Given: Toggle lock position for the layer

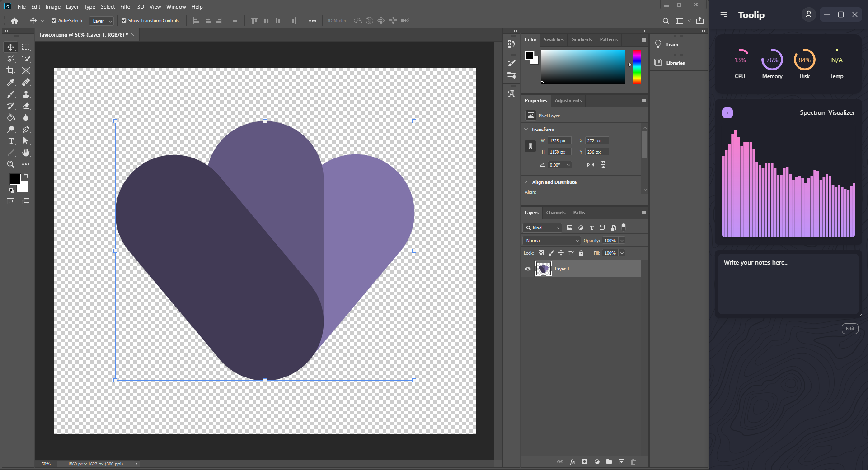Looking at the screenshot, I should click(x=561, y=253).
